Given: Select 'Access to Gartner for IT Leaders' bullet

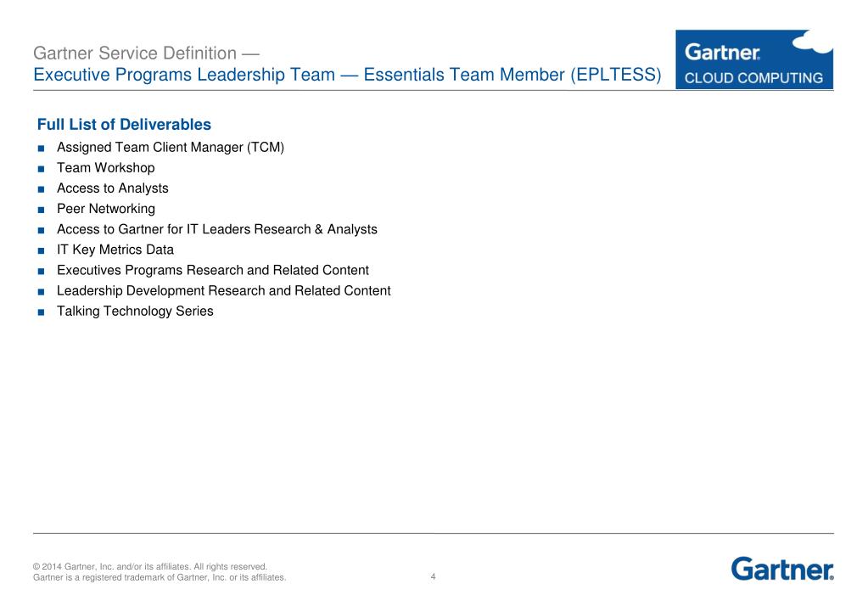Looking at the screenshot, I should point(217,229).
